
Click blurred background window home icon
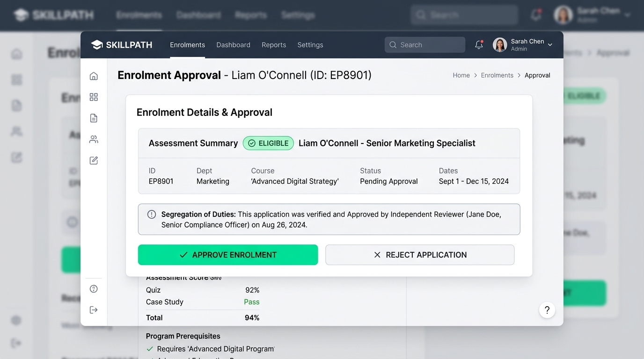[x=17, y=54]
